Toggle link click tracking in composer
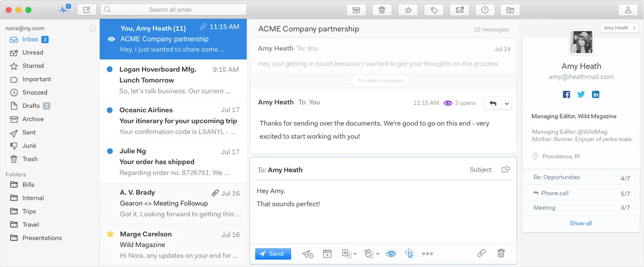644x267 pixels. (x=409, y=254)
